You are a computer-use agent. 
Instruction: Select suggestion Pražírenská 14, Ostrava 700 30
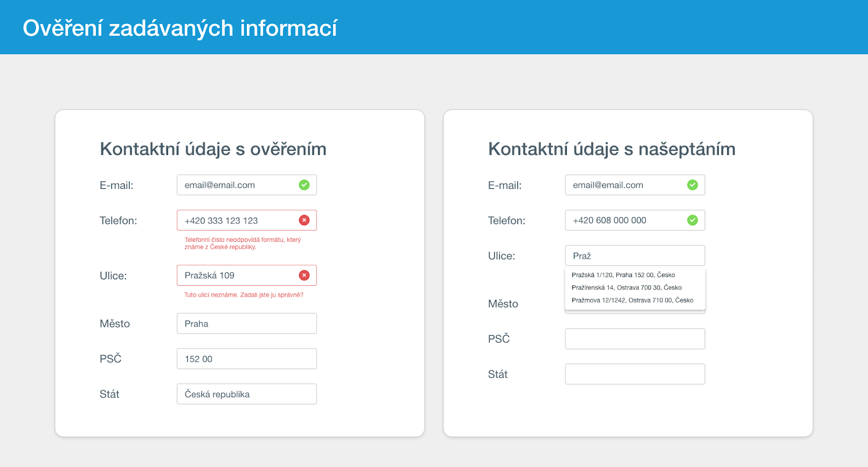635,287
